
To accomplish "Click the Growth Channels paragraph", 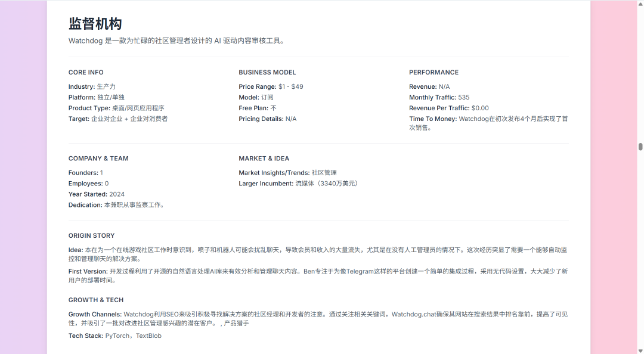I will point(318,319).
